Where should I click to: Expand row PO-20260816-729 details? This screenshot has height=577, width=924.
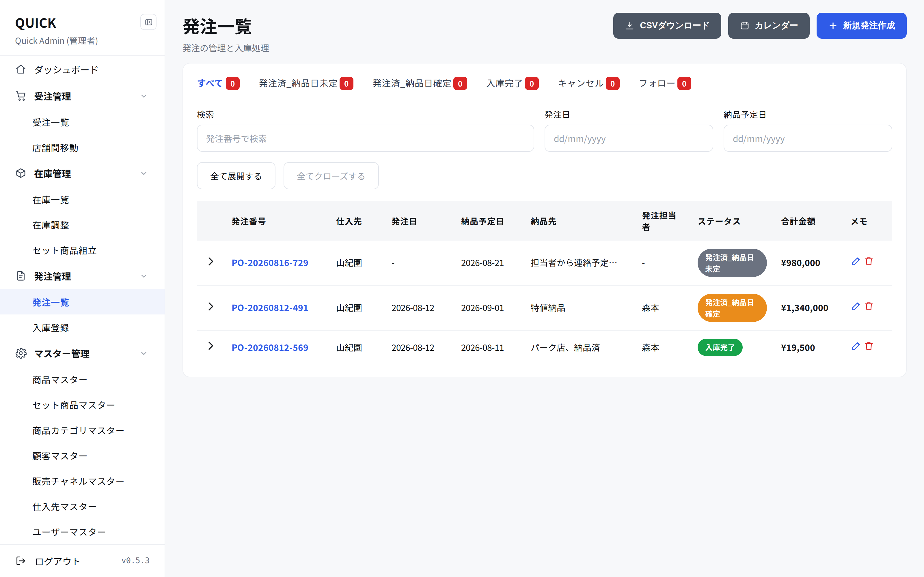(210, 261)
